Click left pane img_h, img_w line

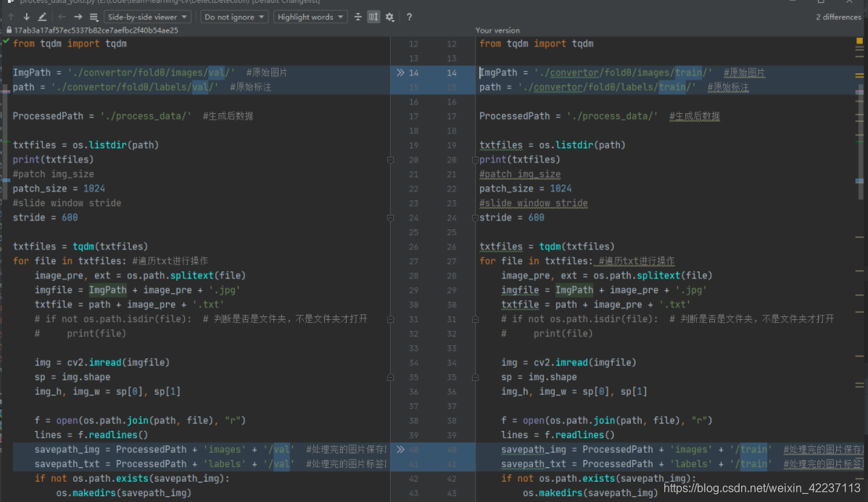tap(107, 391)
